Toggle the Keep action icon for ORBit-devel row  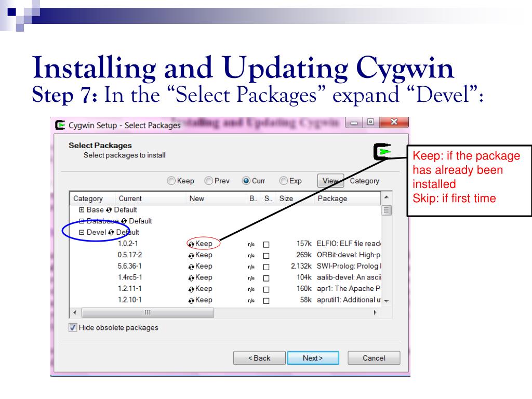(191, 256)
